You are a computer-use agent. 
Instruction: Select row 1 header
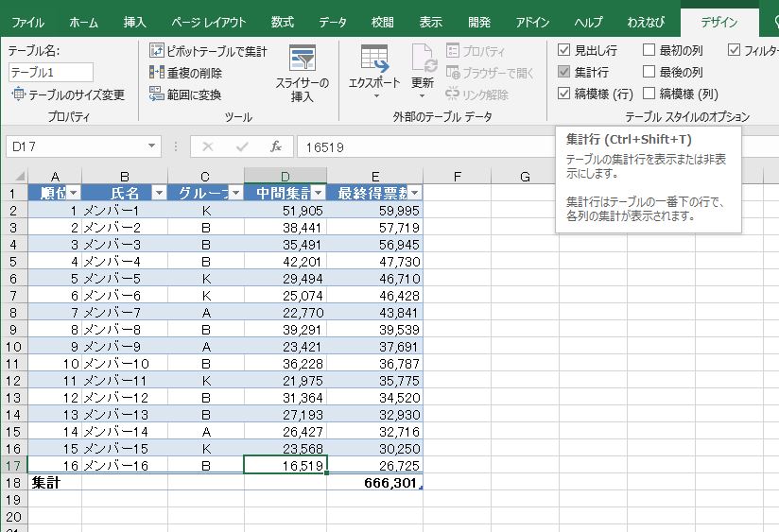click(13, 193)
